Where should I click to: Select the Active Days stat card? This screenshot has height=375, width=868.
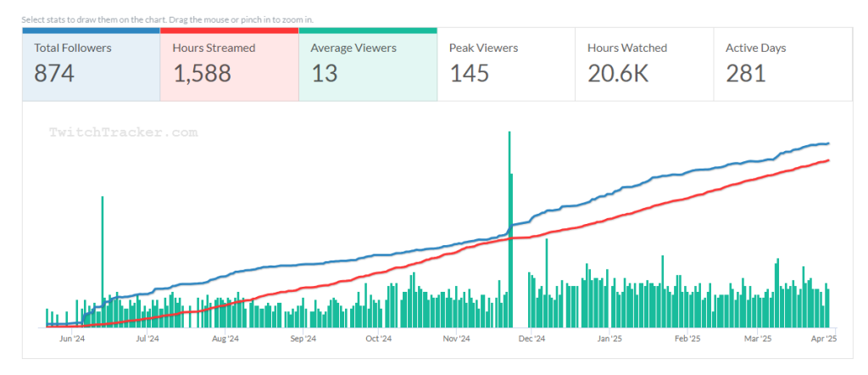(x=782, y=64)
